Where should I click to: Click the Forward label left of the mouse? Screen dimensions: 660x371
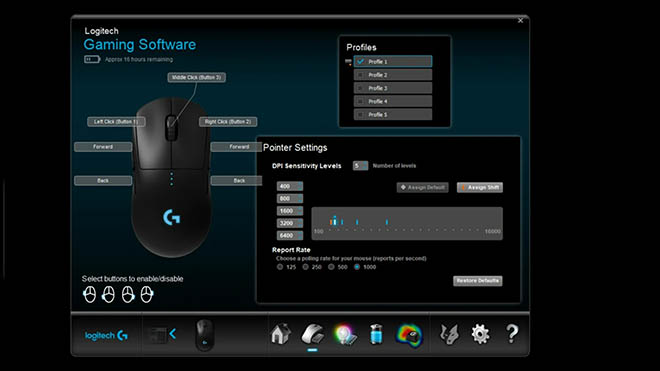coord(103,147)
